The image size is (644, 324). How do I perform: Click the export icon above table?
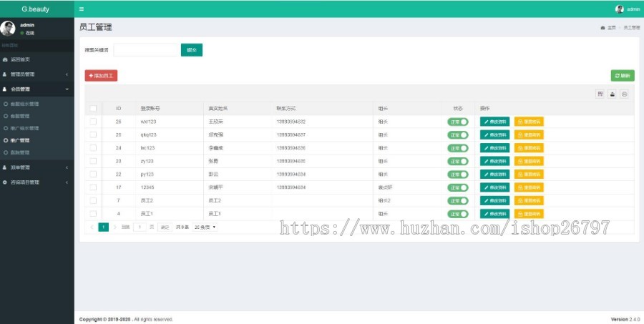point(612,94)
